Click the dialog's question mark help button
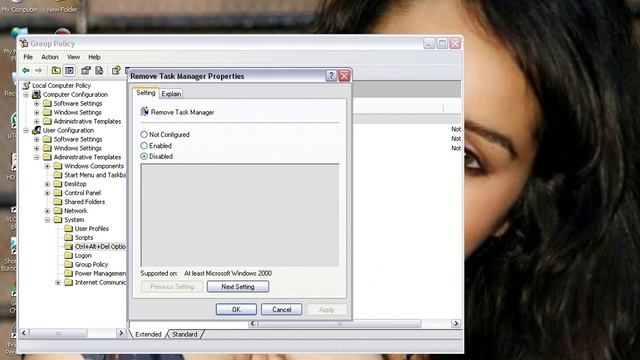This screenshot has width=640, height=360. 331,76
